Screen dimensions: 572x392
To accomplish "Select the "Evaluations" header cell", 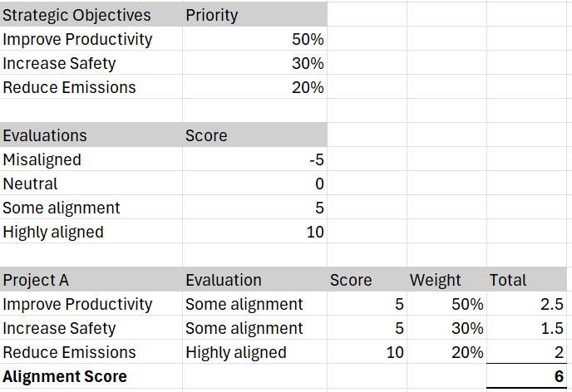I will [x=45, y=135].
